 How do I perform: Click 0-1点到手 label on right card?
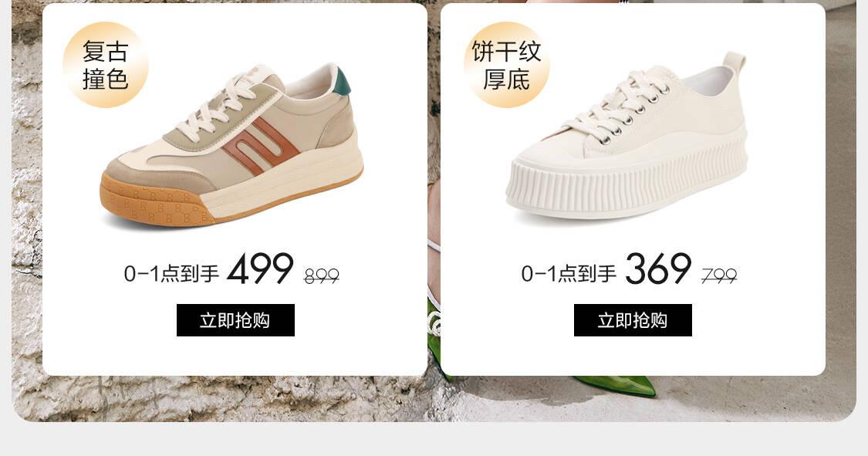569,273
